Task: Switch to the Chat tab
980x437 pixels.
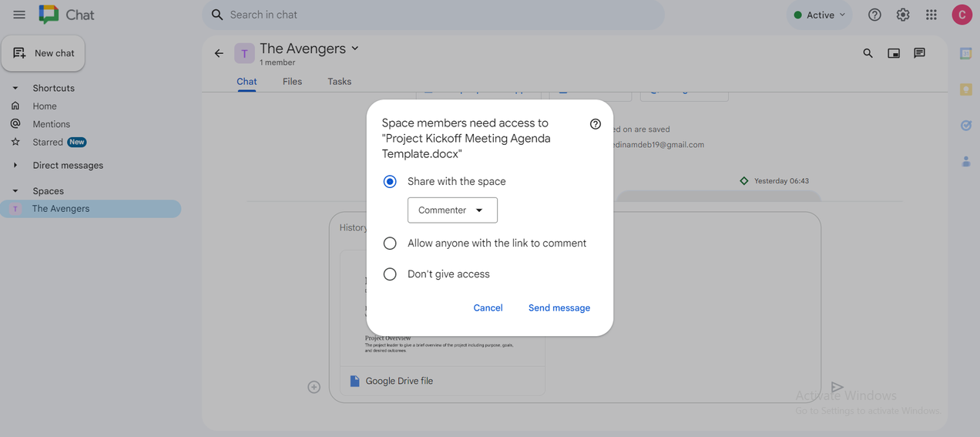Action: pos(247,82)
